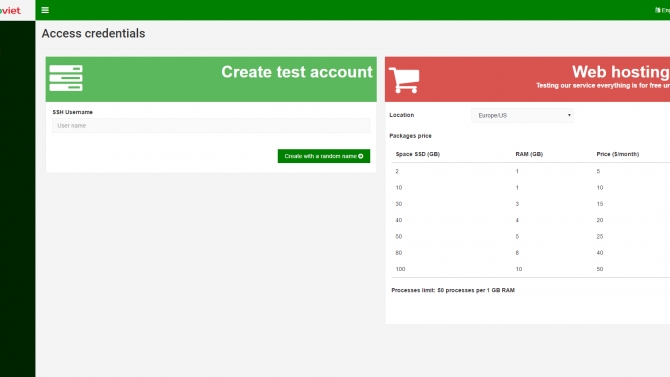Click the price cell showing 25

click(600, 236)
